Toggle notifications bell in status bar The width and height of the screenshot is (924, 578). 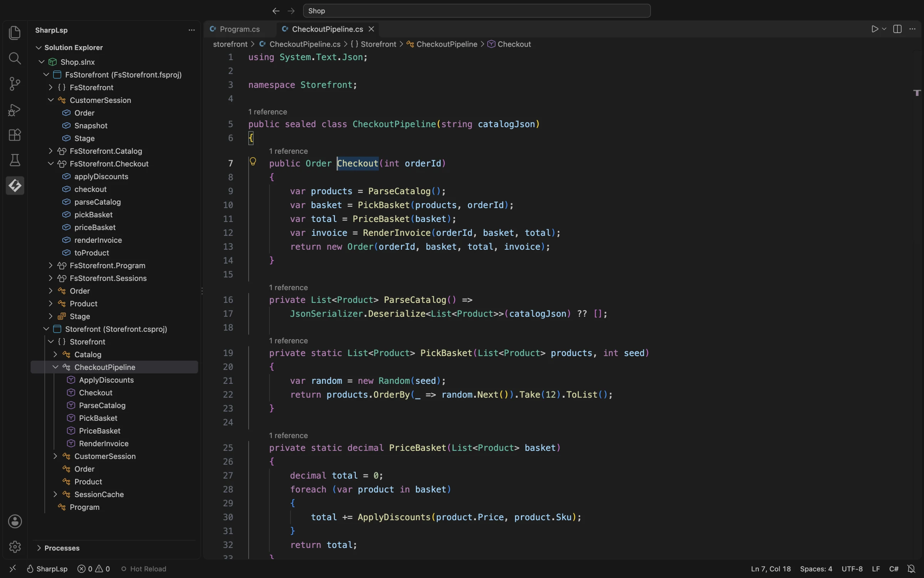point(911,569)
